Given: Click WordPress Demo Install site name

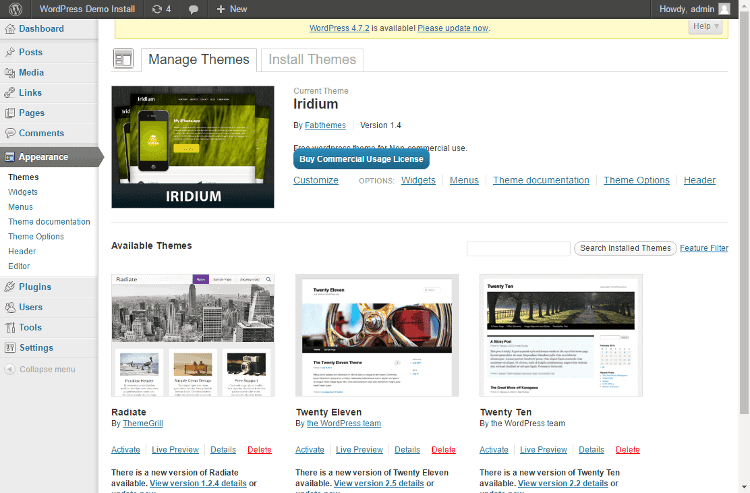Looking at the screenshot, I should point(87,9).
